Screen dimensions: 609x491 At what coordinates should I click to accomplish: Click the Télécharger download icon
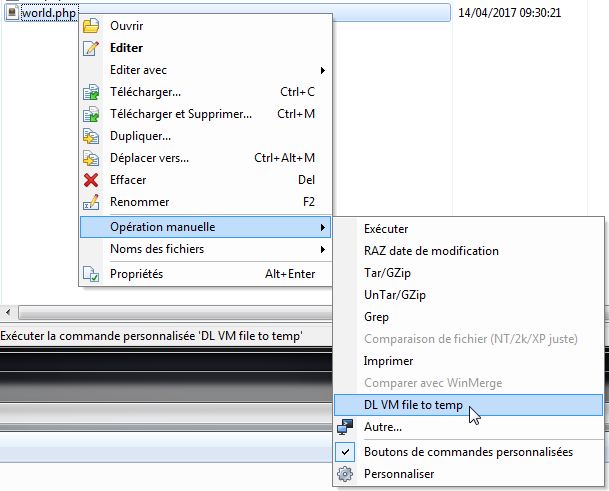[92, 92]
